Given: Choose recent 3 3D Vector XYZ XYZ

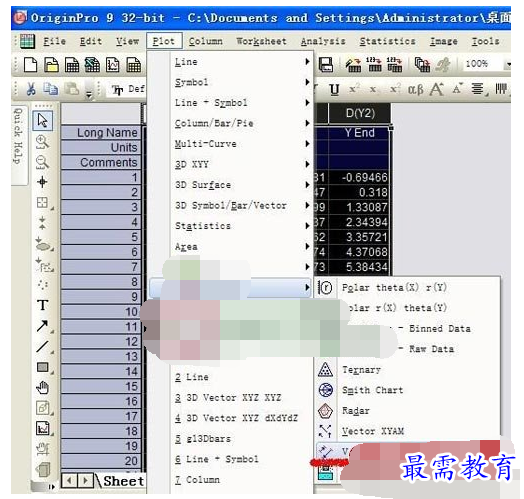Looking at the screenshot, I should 231,398.
